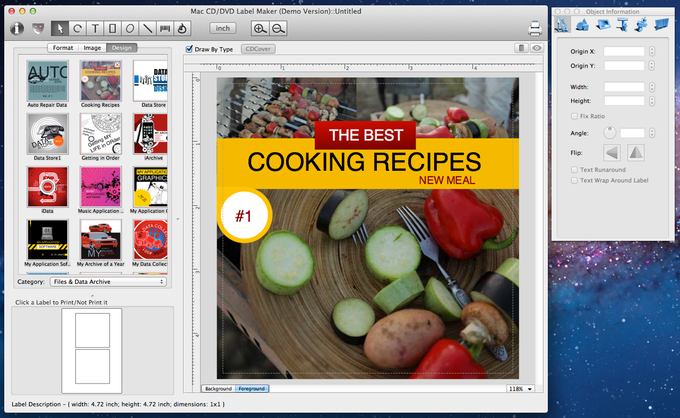
Task: Flip object vertically
Action: point(636,153)
